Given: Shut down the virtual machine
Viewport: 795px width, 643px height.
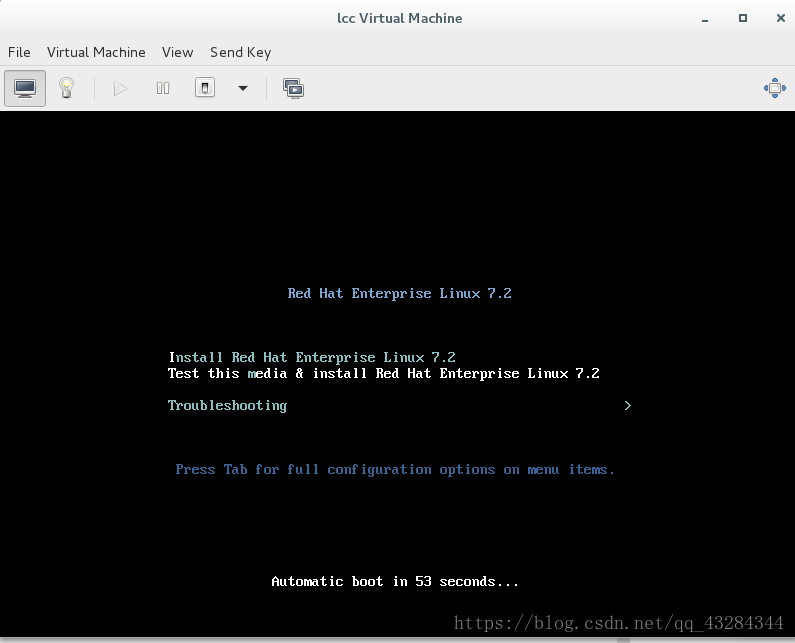Looking at the screenshot, I should tap(205, 88).
